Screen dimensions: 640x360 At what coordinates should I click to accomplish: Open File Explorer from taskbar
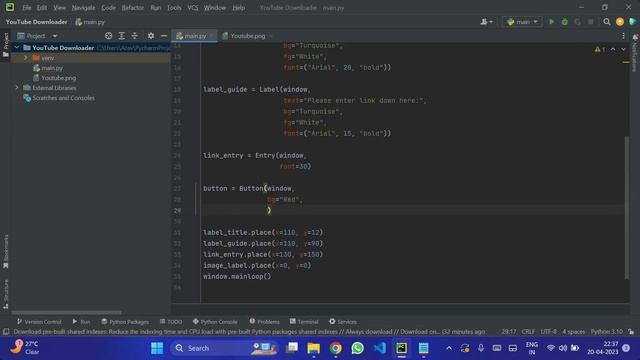pos(313,348)
